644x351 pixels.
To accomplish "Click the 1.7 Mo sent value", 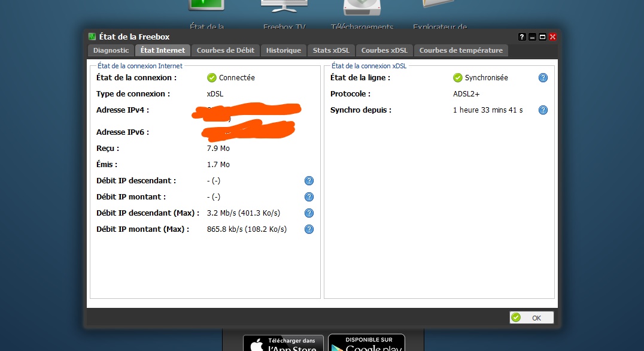I will [x=218, y=164].
